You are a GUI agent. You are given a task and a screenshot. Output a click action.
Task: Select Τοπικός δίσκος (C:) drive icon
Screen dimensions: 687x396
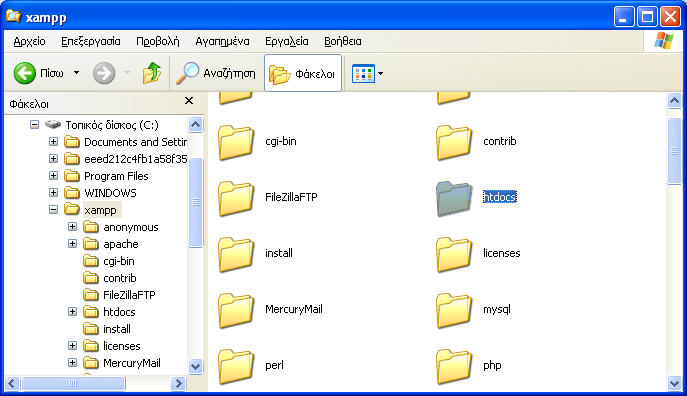[x=53, y=125]
